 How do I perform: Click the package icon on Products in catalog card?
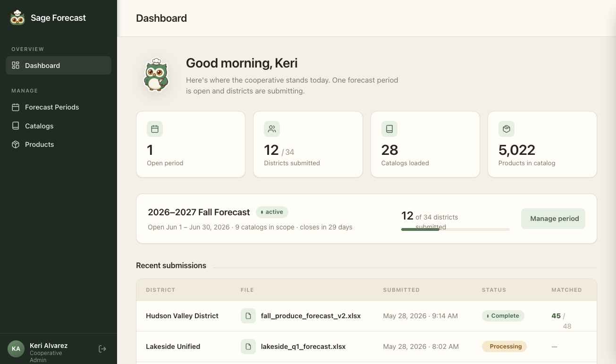pyautogui.click(x=506, y=129)
